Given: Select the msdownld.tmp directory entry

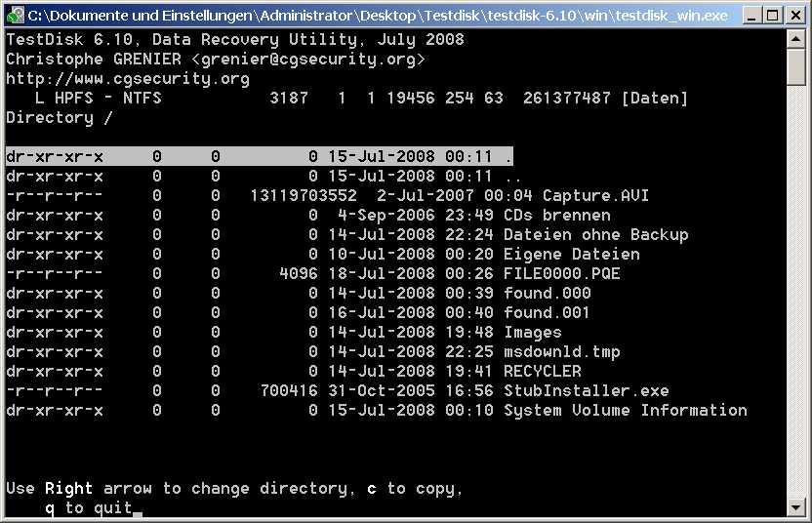Looking at the screenshot, I should coord(312,352).
